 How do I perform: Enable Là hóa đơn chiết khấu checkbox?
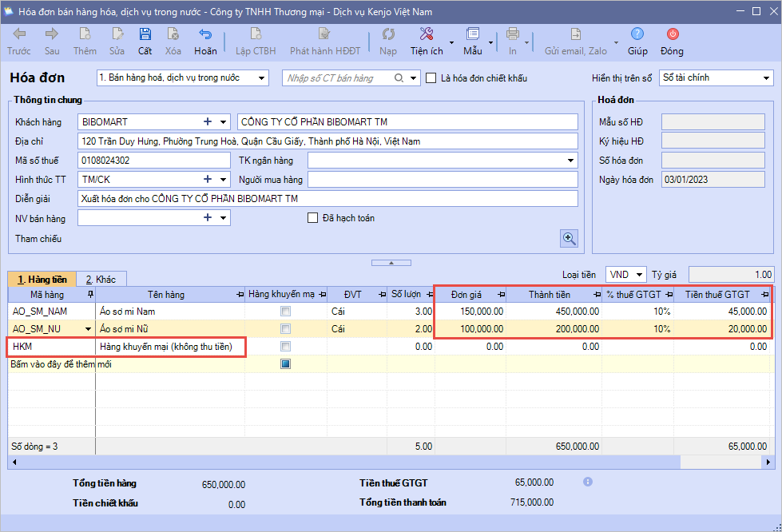pos(431,78)
